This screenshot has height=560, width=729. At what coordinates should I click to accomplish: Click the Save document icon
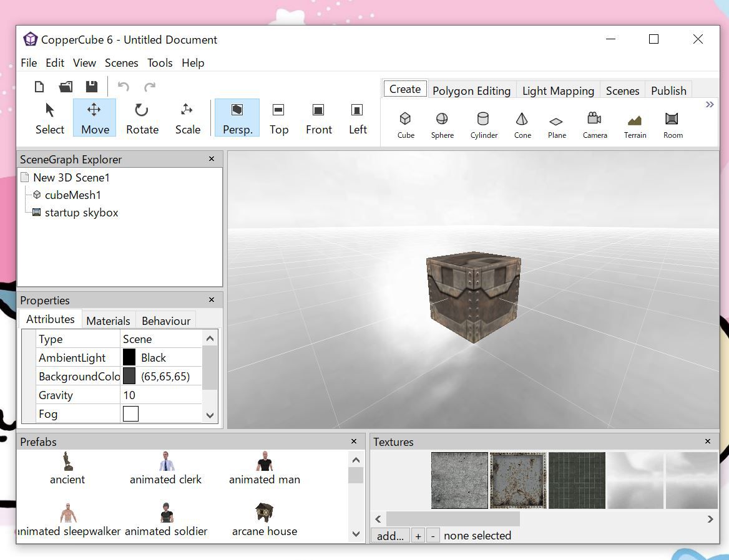[x=91, y=87]
